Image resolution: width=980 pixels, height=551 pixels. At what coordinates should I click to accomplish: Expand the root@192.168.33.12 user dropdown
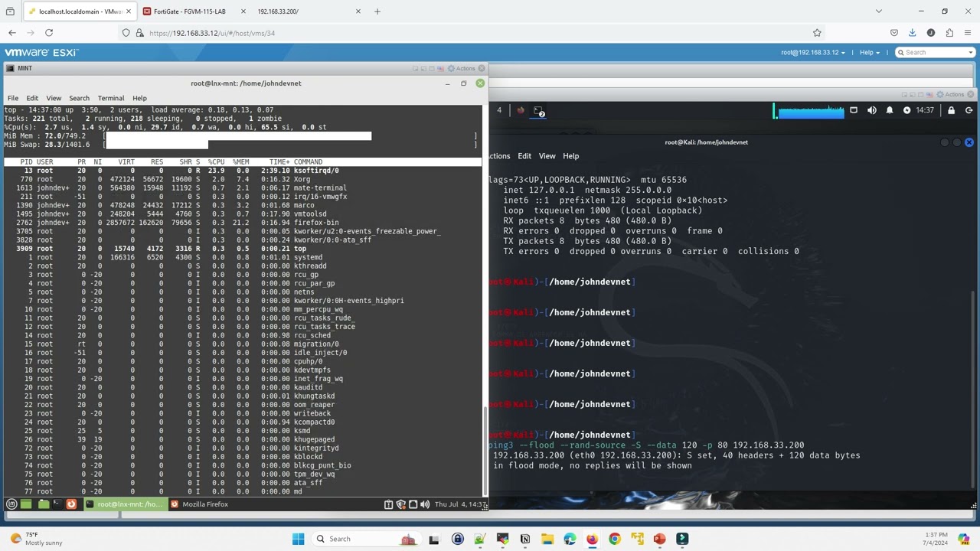pyautogui.click(x=813, y=52)
